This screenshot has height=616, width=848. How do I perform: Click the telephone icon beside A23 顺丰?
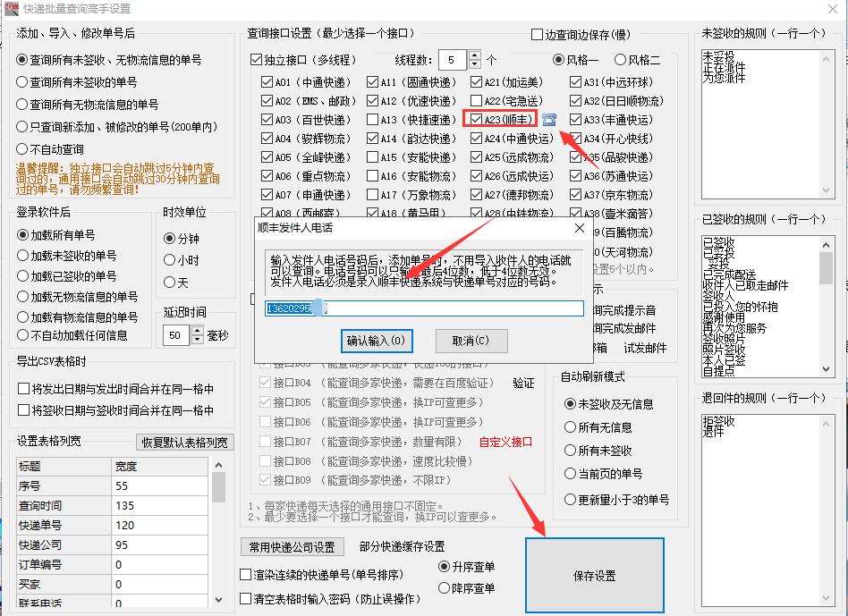tap(548, 119)
